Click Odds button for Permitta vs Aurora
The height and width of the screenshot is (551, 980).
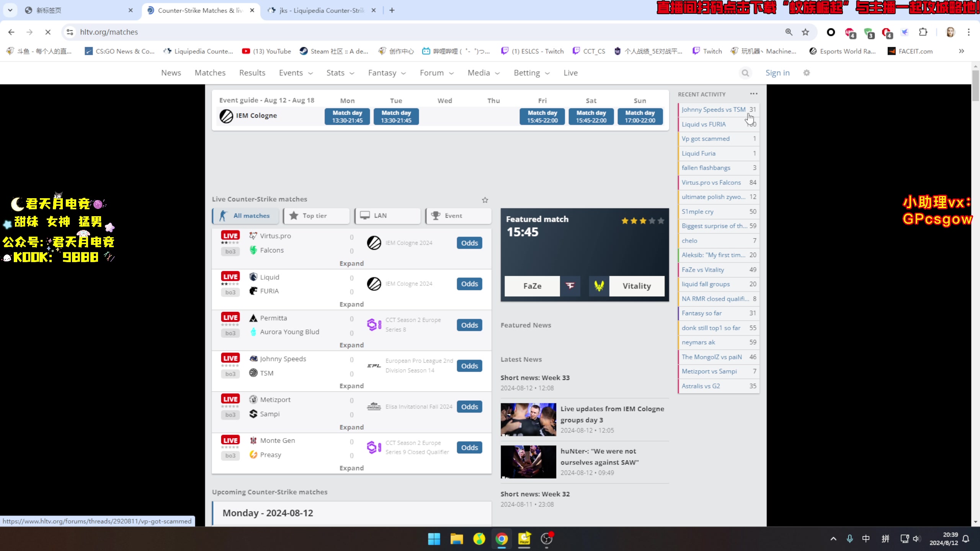point(469,325)
